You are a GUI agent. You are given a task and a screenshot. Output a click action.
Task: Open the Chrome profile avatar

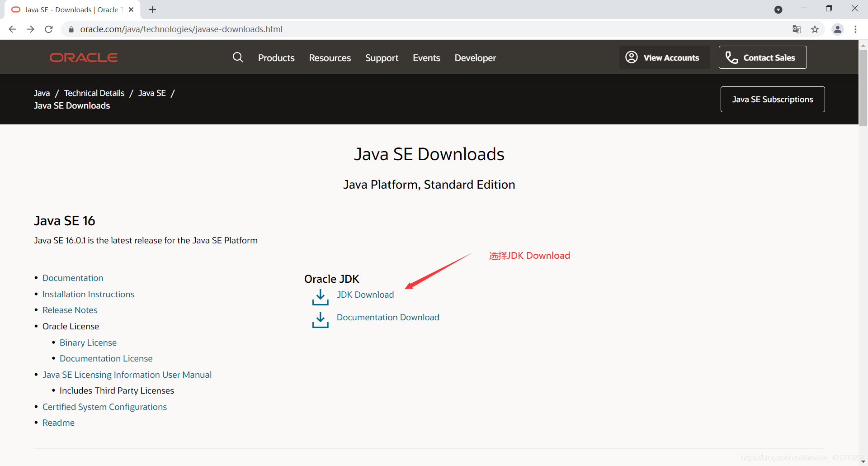click(x=838, y=29)
